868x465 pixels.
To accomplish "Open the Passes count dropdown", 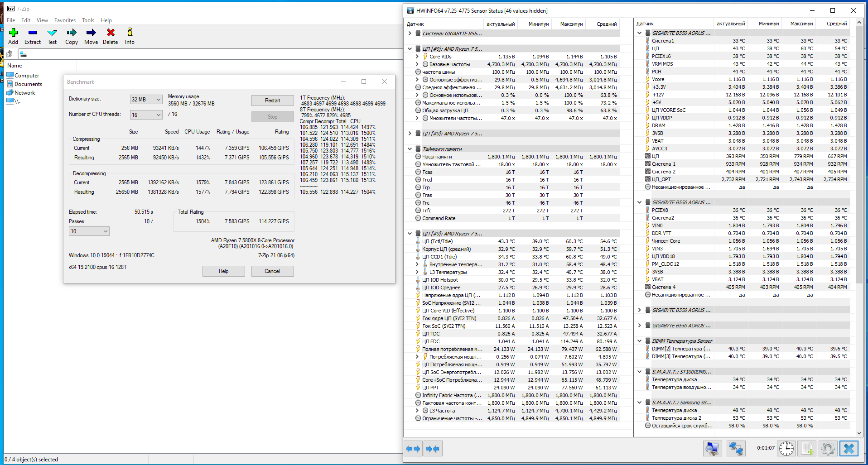I will click(x=89, y=231).
